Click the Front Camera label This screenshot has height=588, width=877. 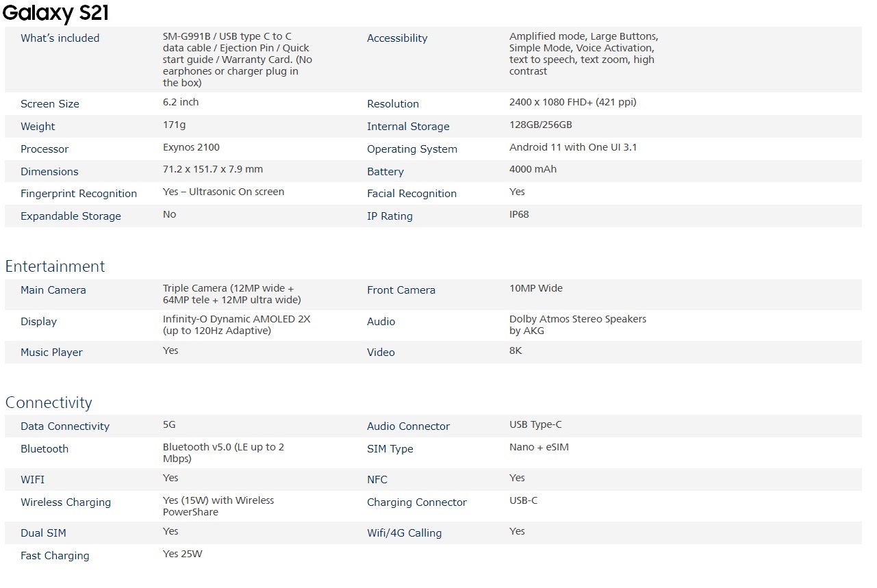tap(401, 290)
